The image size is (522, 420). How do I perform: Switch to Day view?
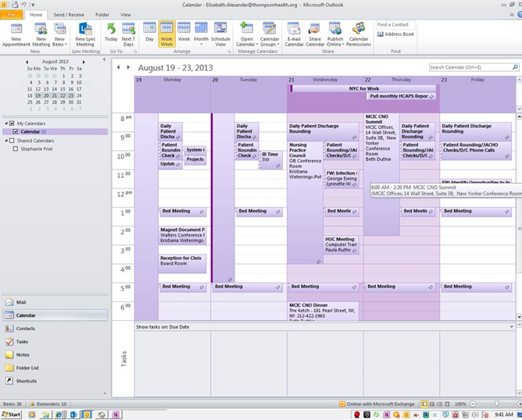click(149, 33)
